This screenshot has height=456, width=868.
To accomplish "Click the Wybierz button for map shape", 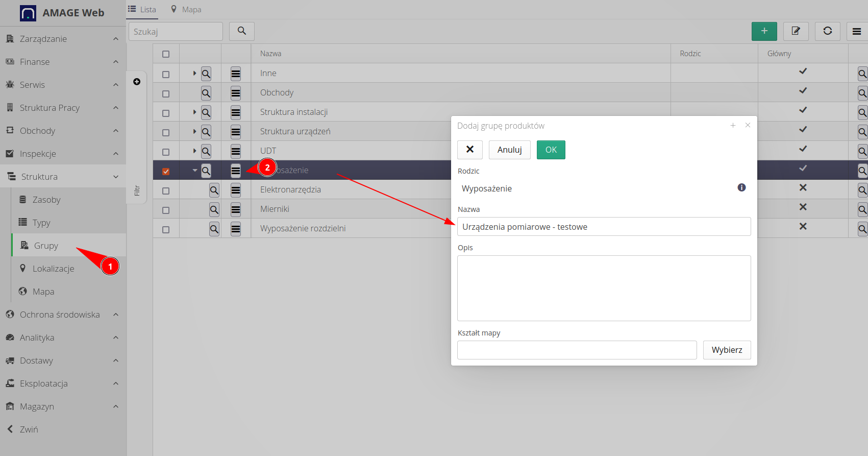I will (727, 350).
